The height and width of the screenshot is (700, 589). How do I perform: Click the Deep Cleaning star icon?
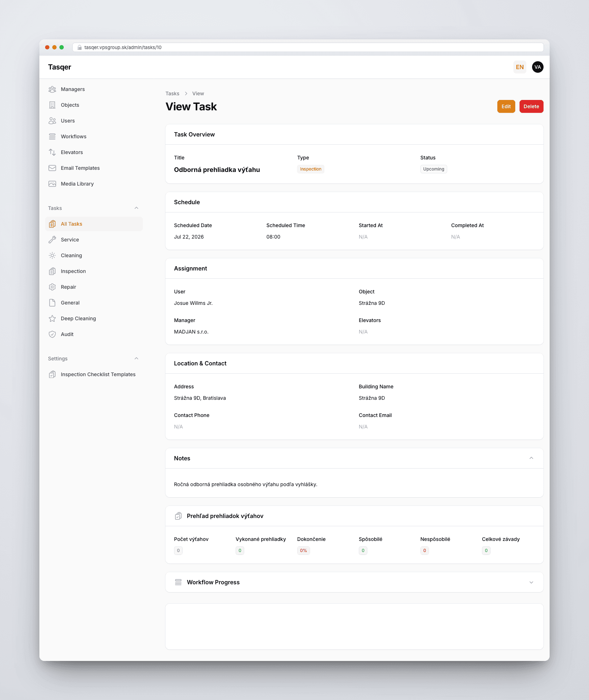tap(52, 318)
